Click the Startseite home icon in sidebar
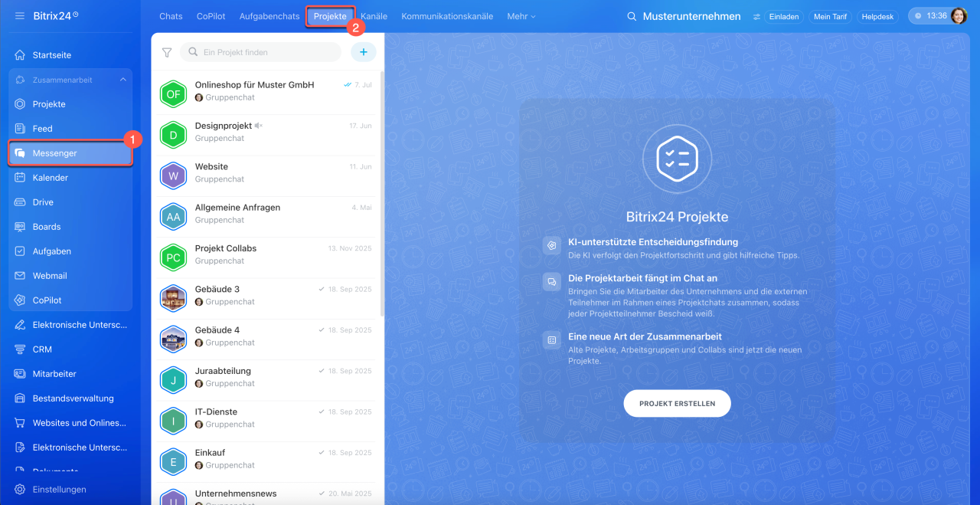This screenshot has width=980, height=505. tap(20, 55)
